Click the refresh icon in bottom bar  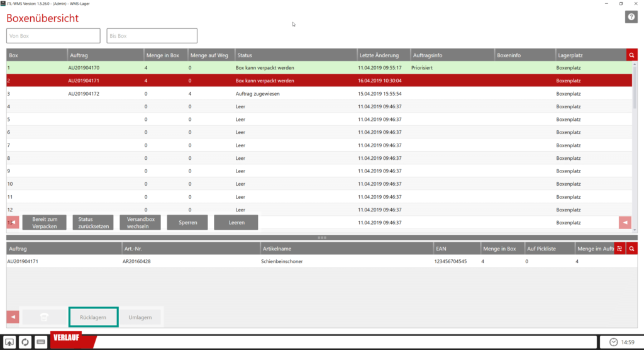click(x=25, y=342)
